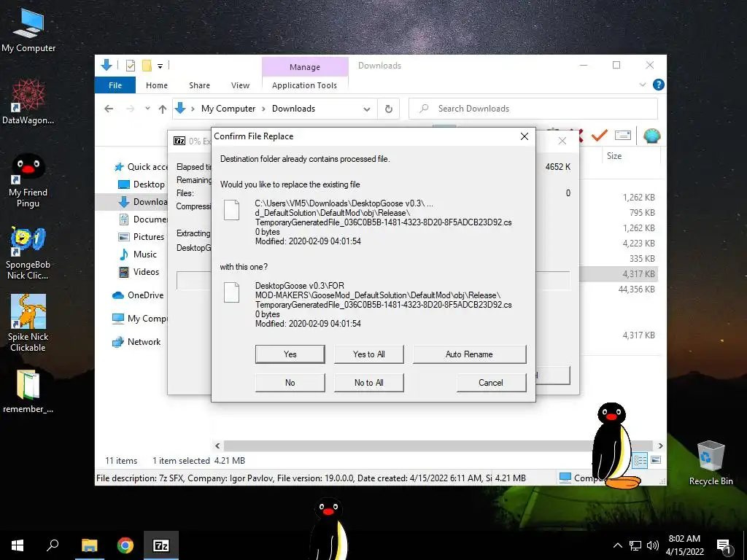The image size is (747, 560).
Task: Select the Recycle Bin desktop icon
Action: coord(711,463)
